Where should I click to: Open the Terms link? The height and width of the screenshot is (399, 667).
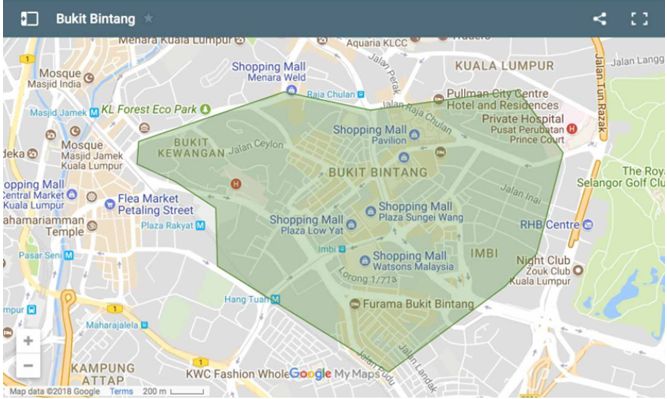click(x=121, y=391)
